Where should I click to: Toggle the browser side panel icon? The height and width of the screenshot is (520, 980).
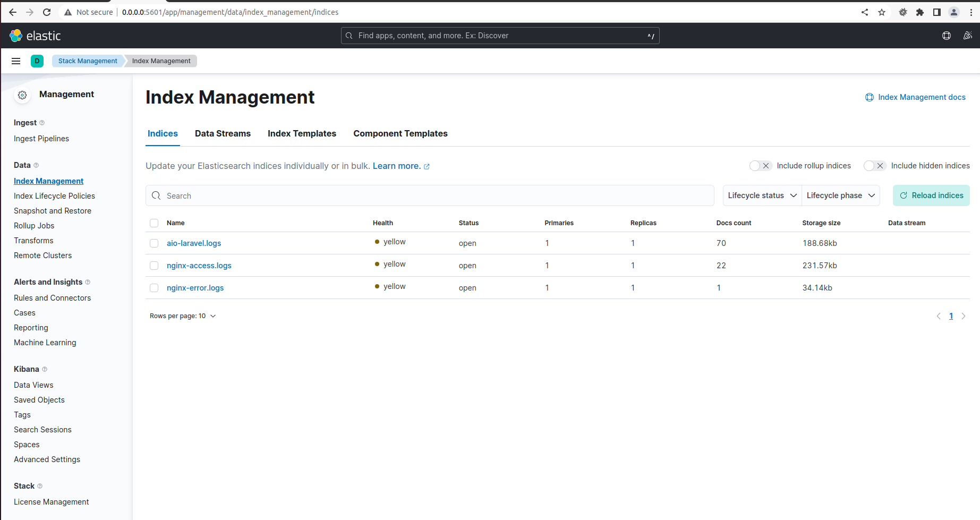[x=937, y=12]
